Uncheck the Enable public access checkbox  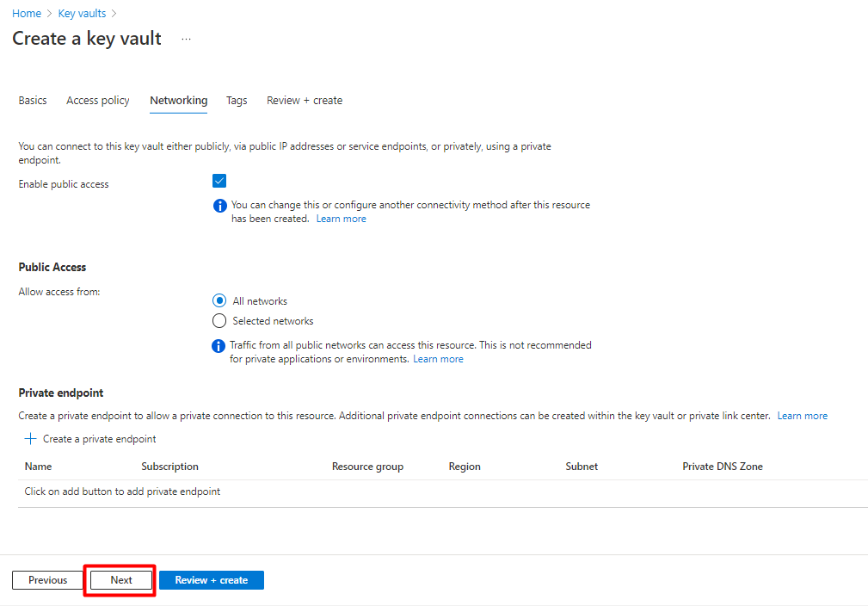pos(219,181)
